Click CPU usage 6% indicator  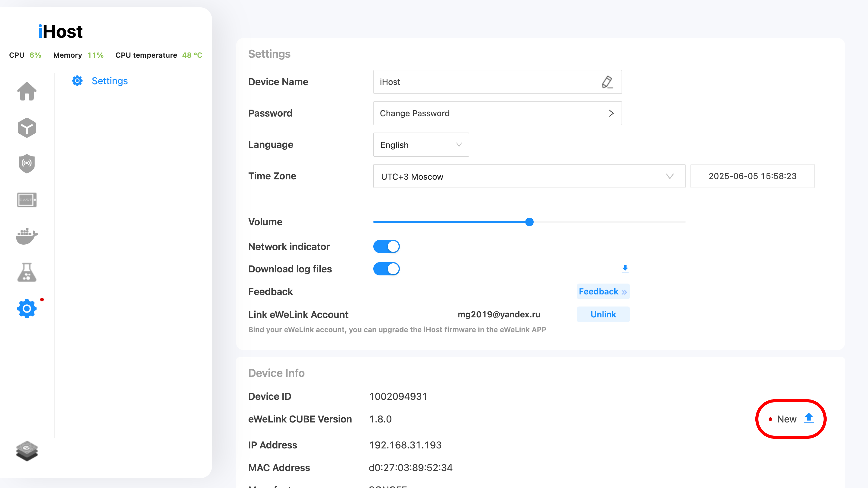tap(25, 55)
